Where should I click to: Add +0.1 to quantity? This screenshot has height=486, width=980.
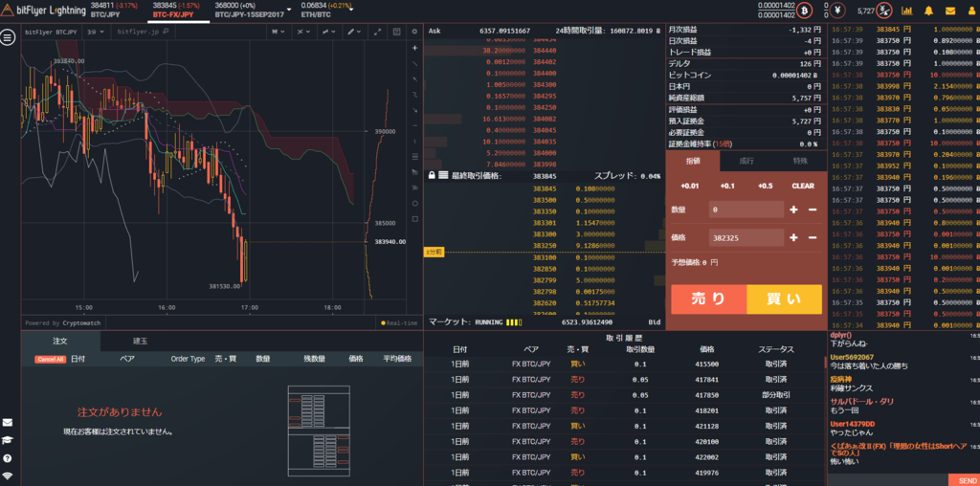[727, 187]
